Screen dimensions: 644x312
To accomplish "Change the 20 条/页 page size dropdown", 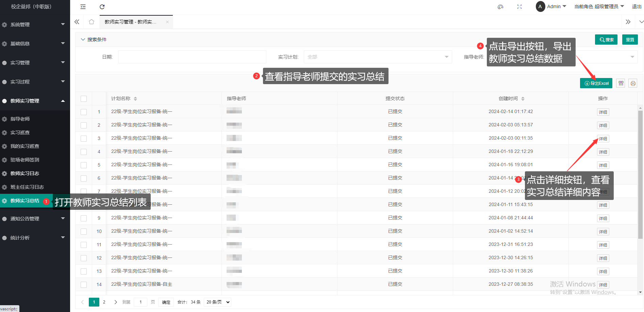I will click(218, 302).
